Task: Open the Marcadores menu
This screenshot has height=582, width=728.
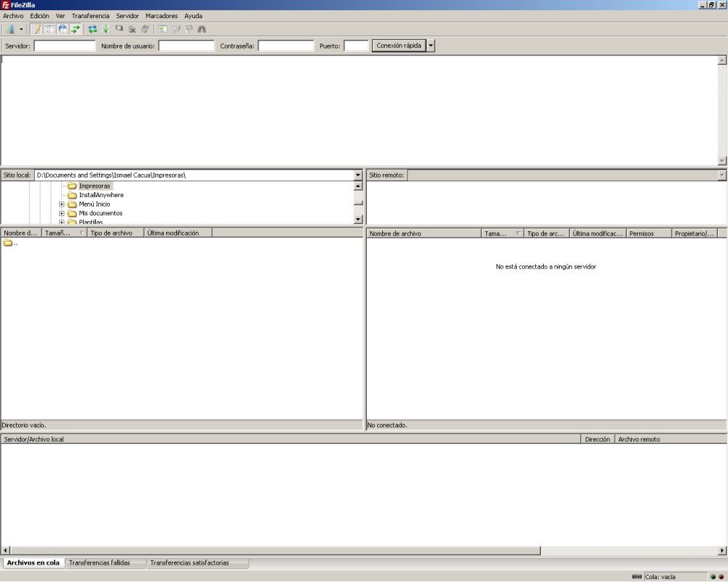Action: (162, 16)
